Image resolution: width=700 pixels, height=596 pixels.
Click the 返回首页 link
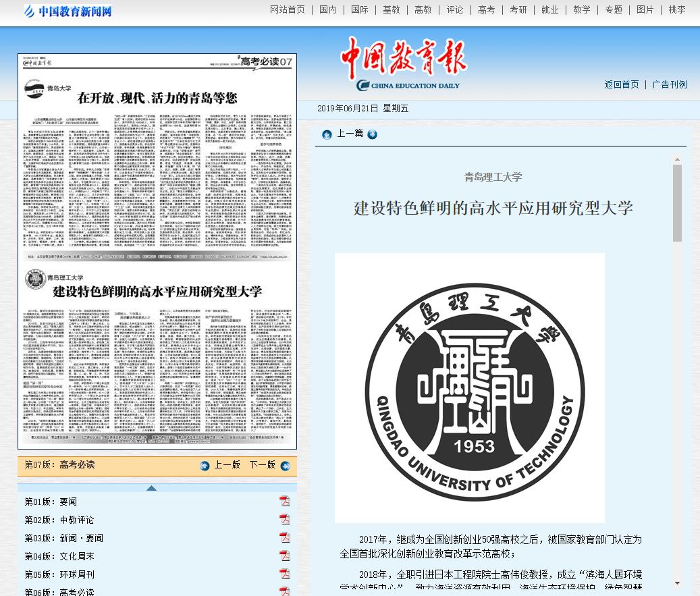point(621,84)
